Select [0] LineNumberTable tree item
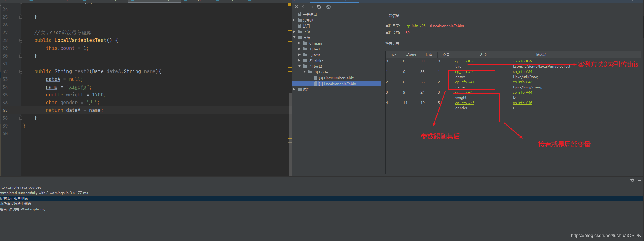 point(336,78)
